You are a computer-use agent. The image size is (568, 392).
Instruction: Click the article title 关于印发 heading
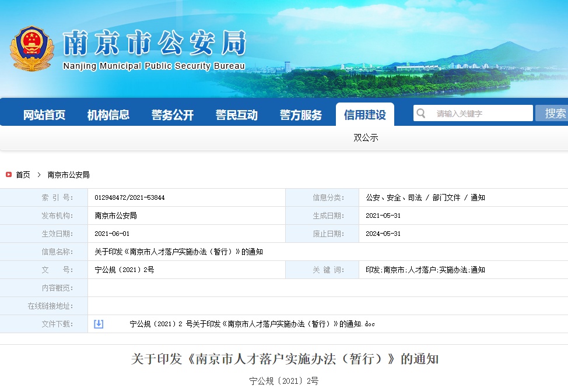(x=284, y=359)
